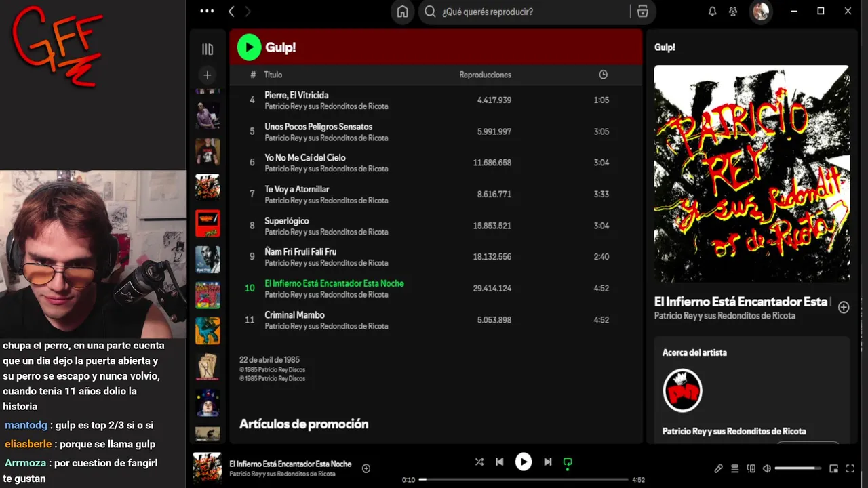Open the Browse icon in search bar
The height and width of the screenshot is (488, 868).
pos(643,12)
